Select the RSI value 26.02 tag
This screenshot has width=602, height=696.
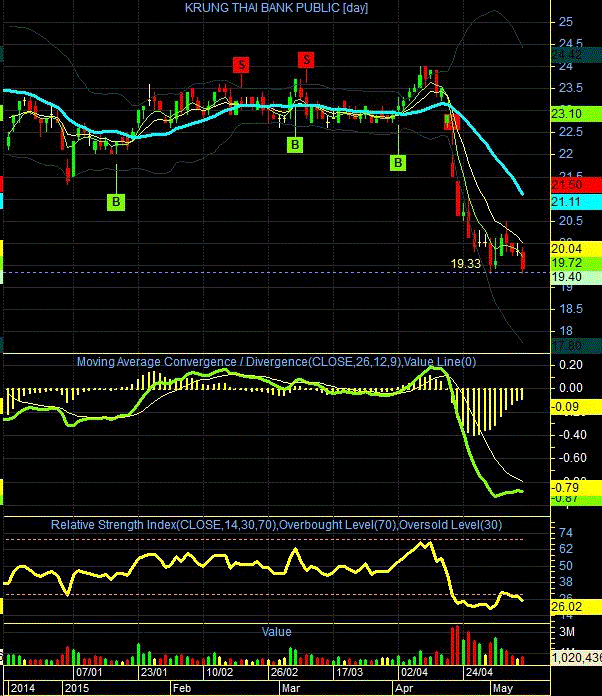tap(576, 606)
